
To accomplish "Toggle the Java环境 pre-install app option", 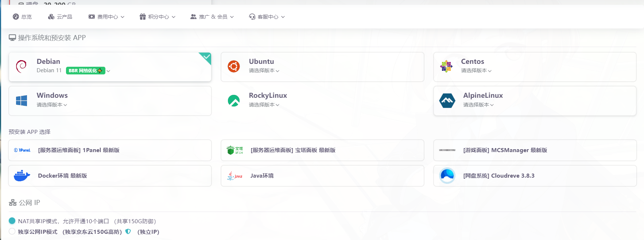I will point(322,176).
